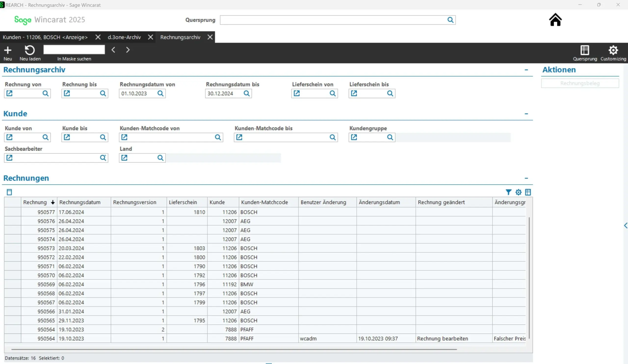Collapse the Rechnungen section
This screenshot has height=364, width=628.
[x=526, y=178]
